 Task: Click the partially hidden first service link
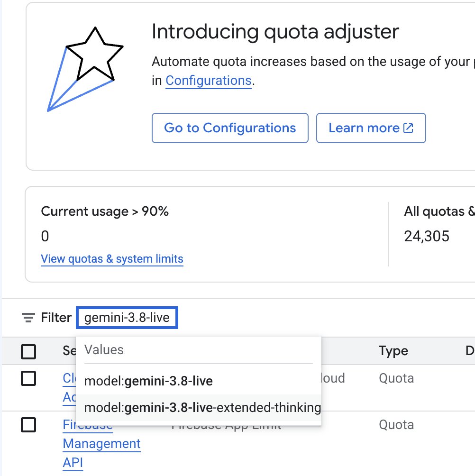(x=69, y=388)
